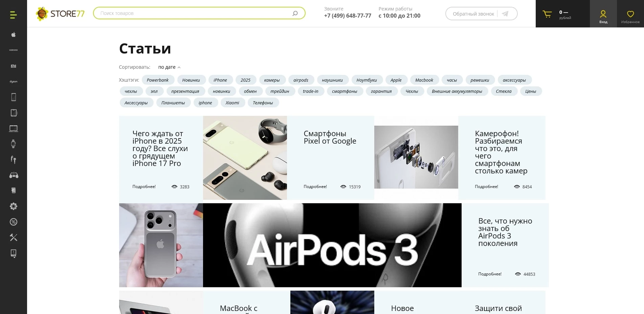Open the game controller category icon
This screenshot has height=314, width=644.
point(13,175)
